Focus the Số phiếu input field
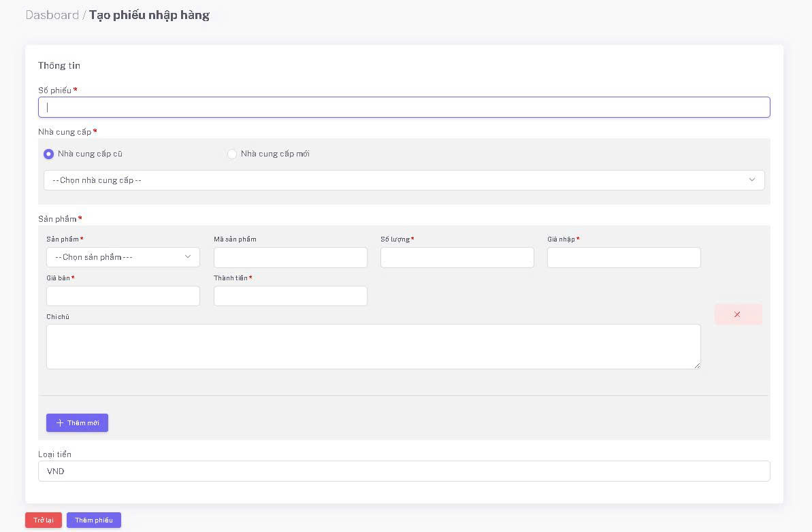The height and width of the screenshot is (532, 812). click(x=404, y=107)
